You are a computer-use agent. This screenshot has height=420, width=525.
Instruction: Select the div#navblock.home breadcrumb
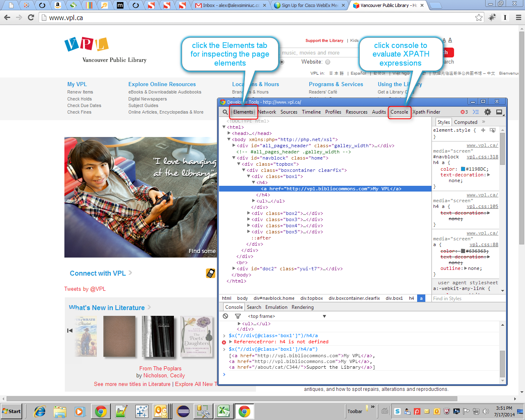(x=274, y=298)
